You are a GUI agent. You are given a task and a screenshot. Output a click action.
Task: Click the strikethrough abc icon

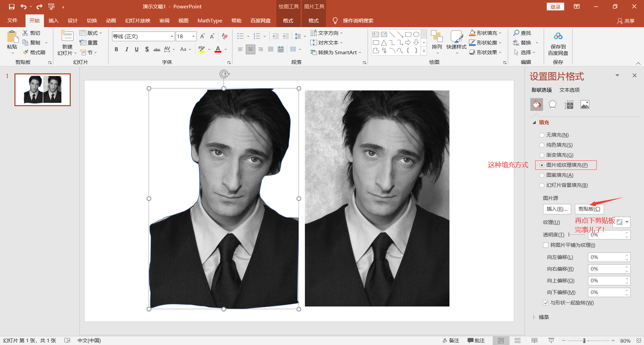[157, 50]
